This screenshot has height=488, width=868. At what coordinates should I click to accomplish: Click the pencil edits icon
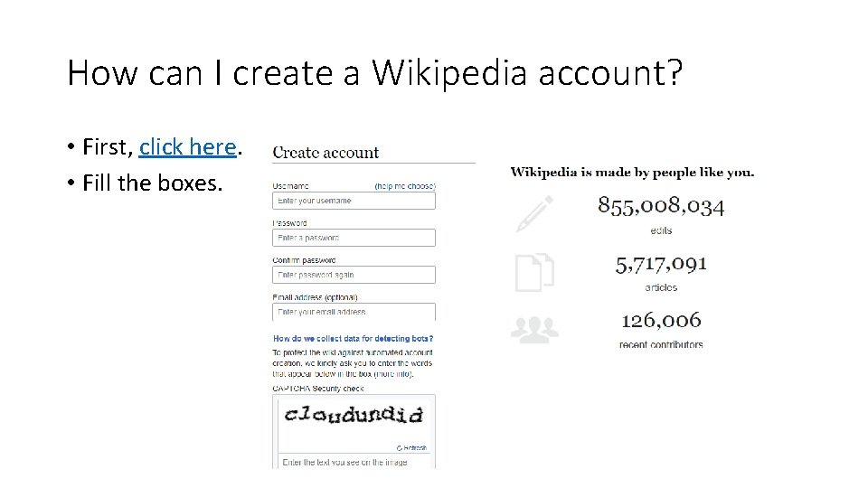pyautogui.click(x=533, y=213)
